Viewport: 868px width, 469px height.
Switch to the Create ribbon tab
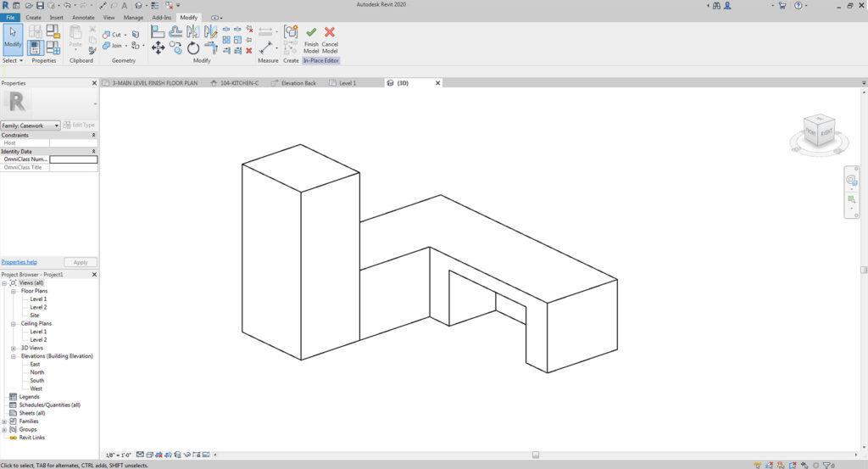[33, 18]
